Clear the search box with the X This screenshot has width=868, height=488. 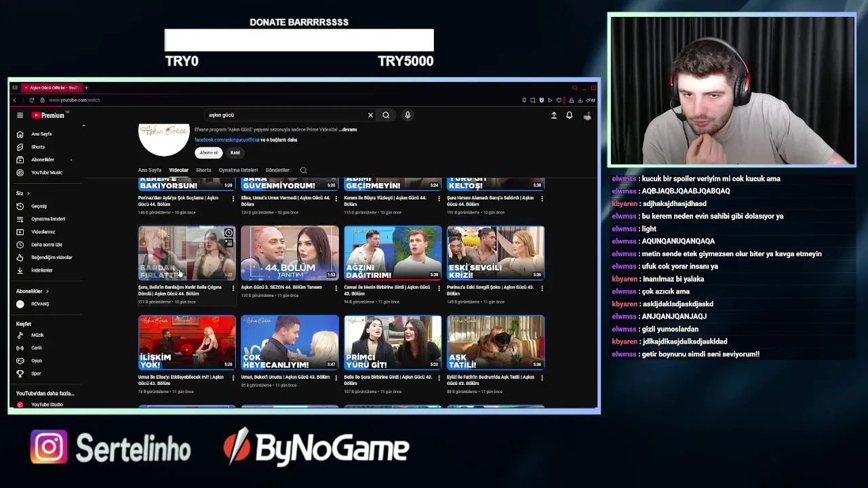tap(370, 115)
